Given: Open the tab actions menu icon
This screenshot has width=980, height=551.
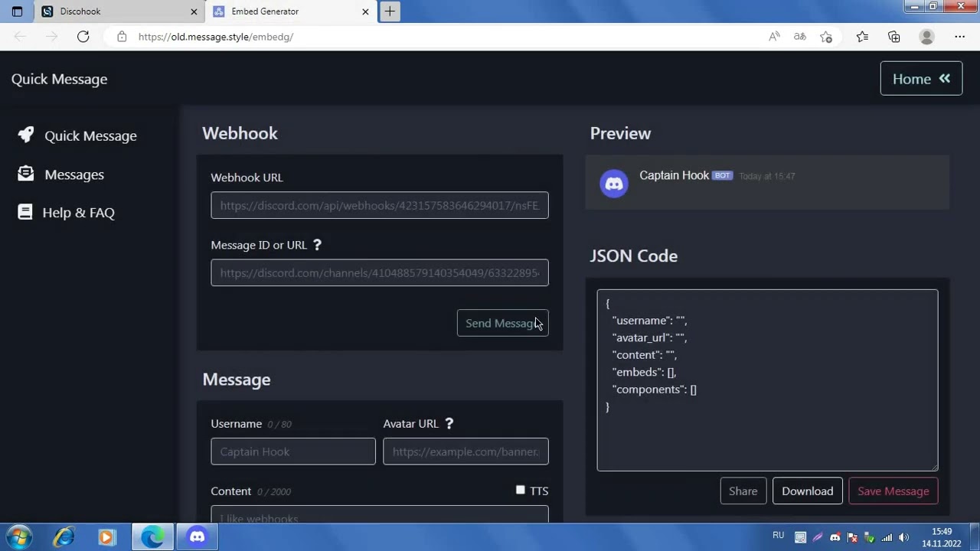Looking at the screenshot, I should [18, 11].
